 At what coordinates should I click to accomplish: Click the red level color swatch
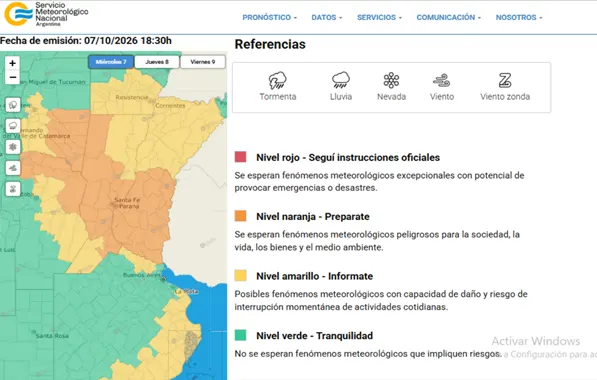pyautogui.click(x=240, y=157)
